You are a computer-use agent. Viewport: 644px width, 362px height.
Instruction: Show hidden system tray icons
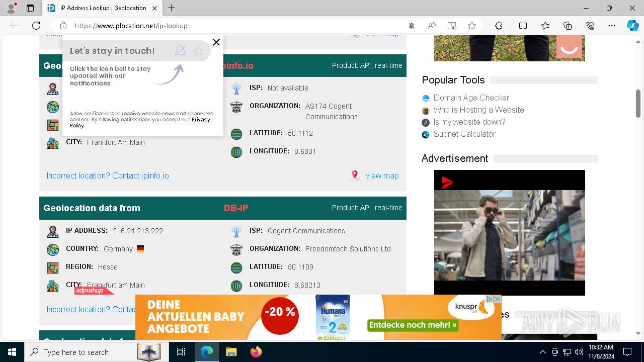[x=542, y=352]
